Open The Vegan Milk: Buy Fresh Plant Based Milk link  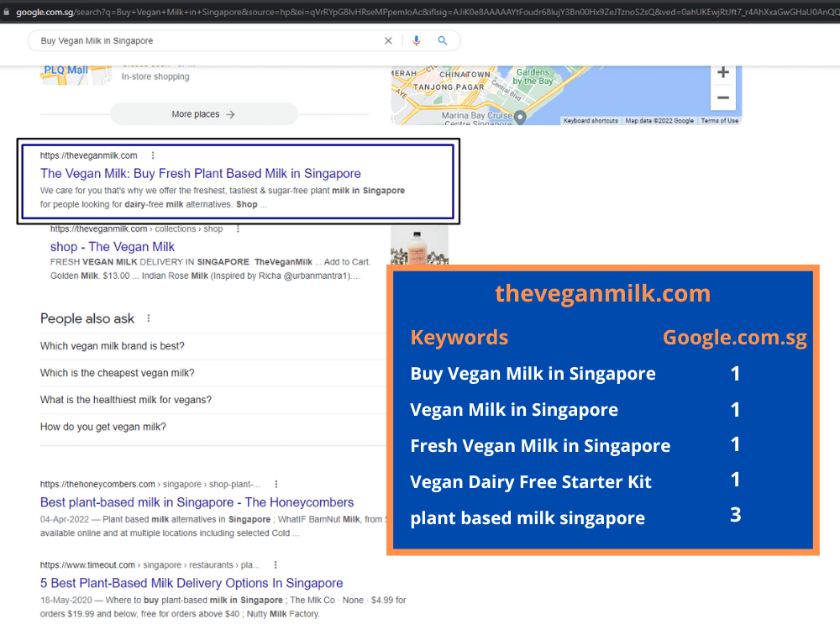point(201,174)
